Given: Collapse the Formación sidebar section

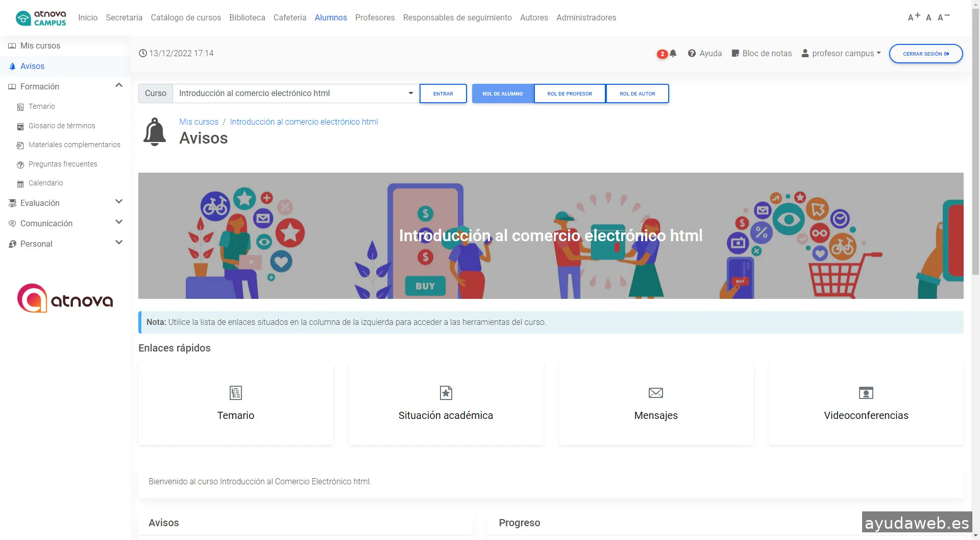Looking at the screenshot, I should point(119,86).
